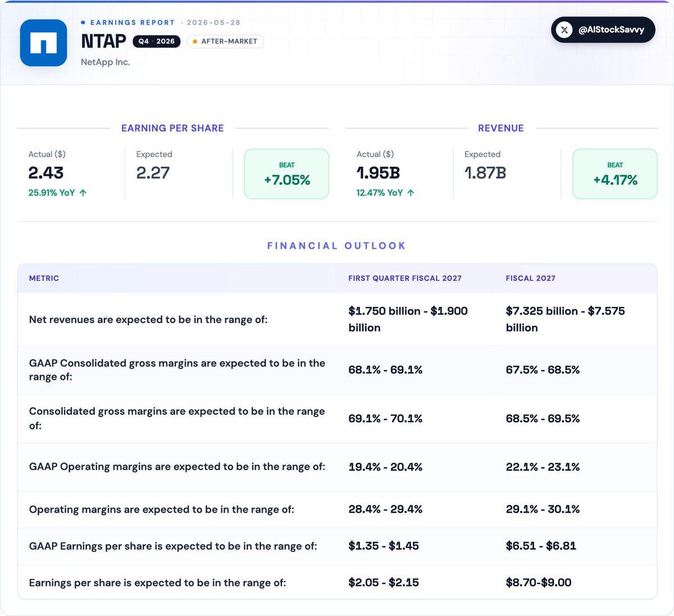Click the X logo icon beside @AIStockSavvy
The image size is (674, 616).
(564, 30)
